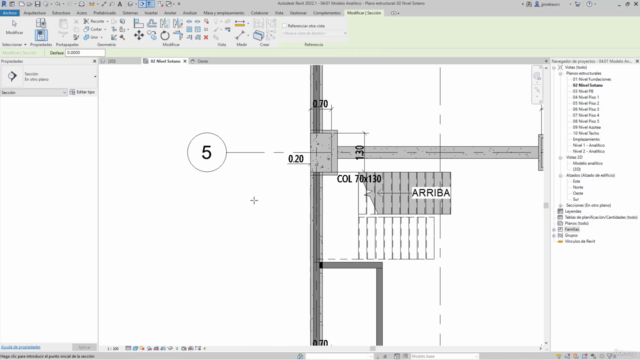
Task: Close the 02 Nivel Sotano view tab
Action: (185, 61)
